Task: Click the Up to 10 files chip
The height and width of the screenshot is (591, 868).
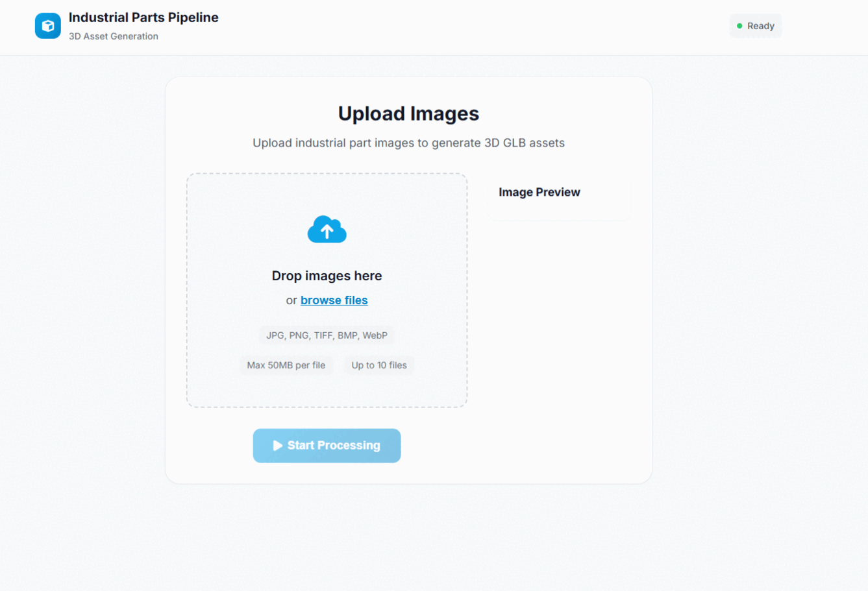Action: (x=379, y=365)
